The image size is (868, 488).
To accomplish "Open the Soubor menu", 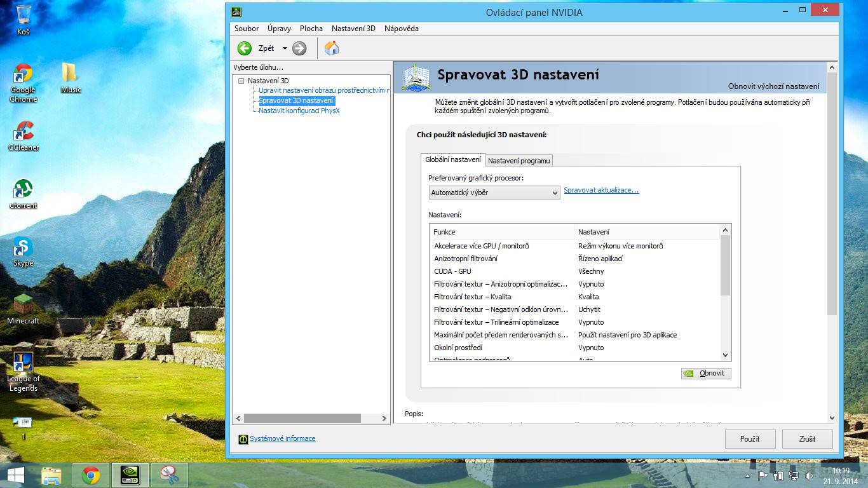I will coord(247,29).
